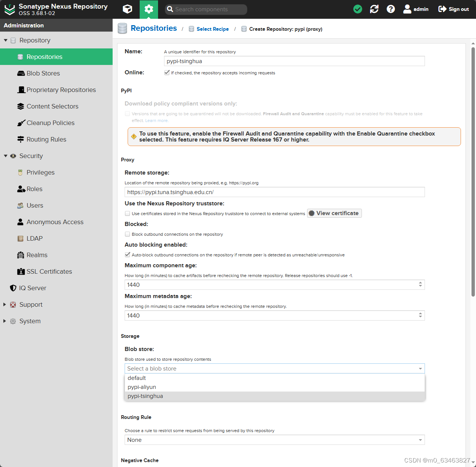Open the Browse components view icon
The width and height of the screenshot is (476, 467).
(127, 9)
